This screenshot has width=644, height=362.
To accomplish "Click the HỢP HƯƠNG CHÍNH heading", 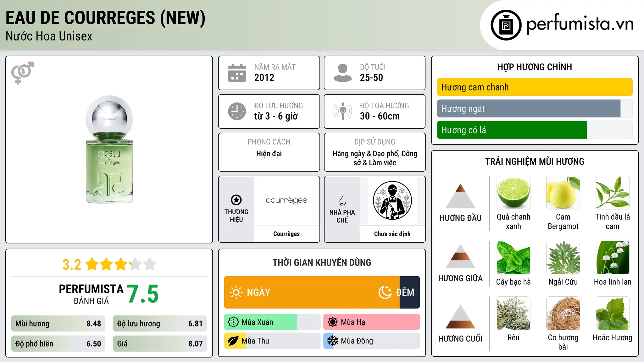I will point(535,67).
